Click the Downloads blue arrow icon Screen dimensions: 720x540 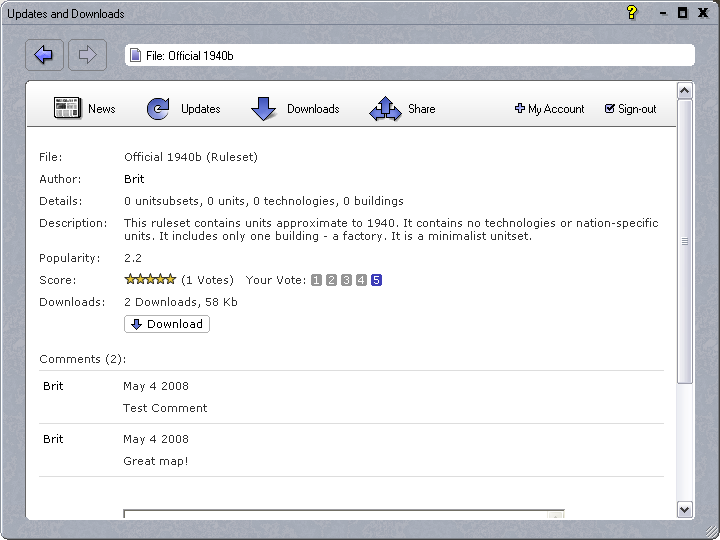coord(263,109)
